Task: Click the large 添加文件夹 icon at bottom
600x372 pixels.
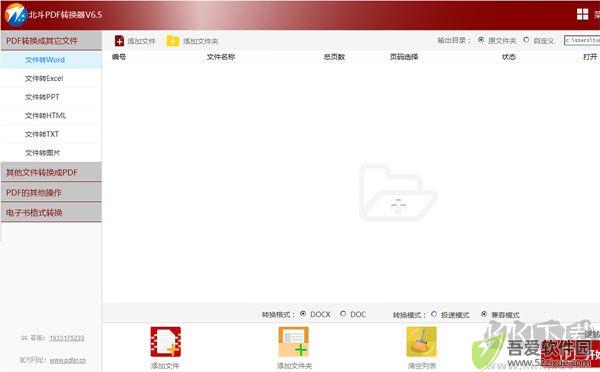Action: pyautogui.click(x=293, y=342)
